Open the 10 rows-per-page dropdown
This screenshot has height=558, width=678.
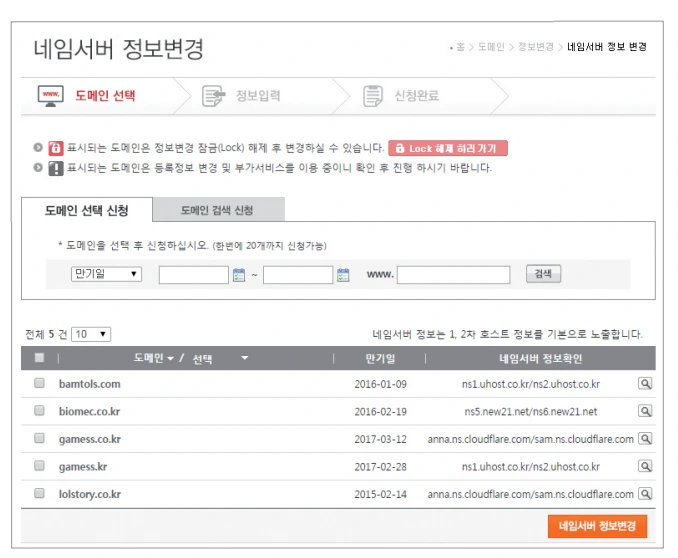(x=91, y=334)
